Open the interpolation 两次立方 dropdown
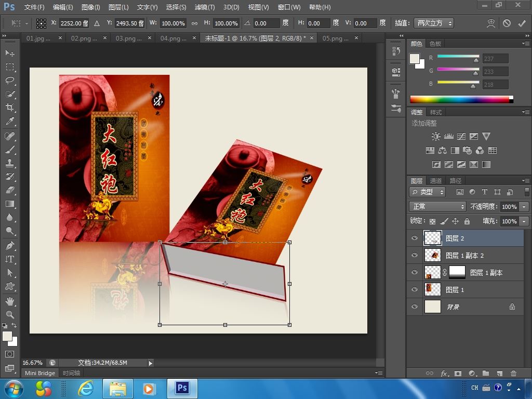The image size is (532, 399). (x=434, y=23)
